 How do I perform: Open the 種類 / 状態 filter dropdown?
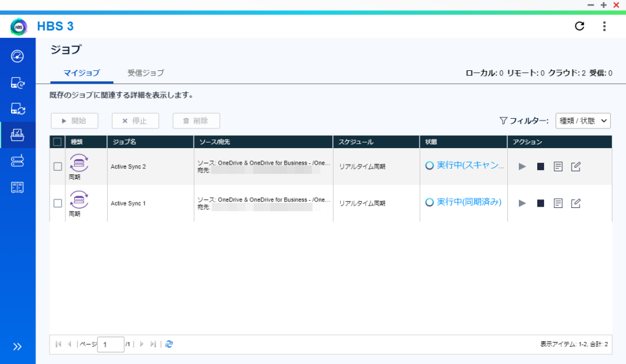[583, 121]
